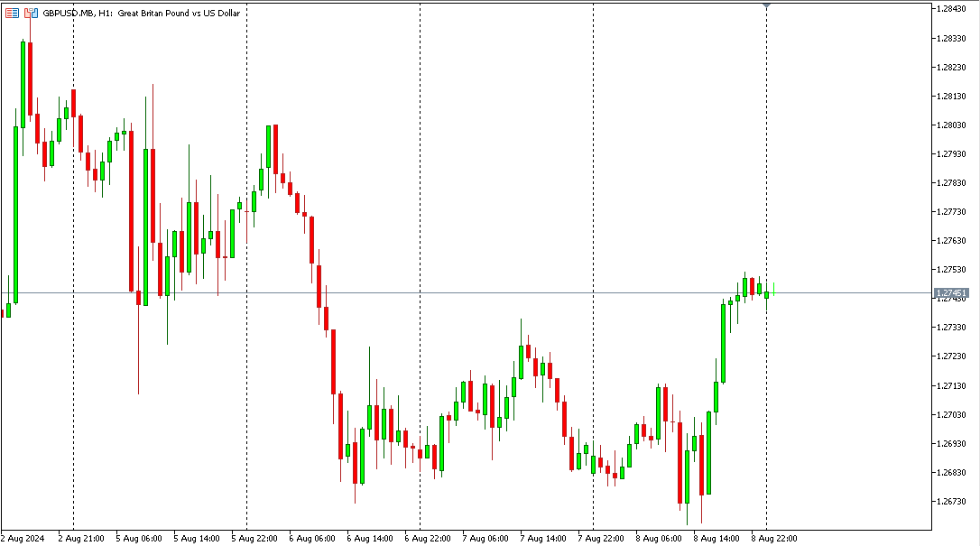Click the 1.26930 price scale label
980x546 pixels.
click(x=951, y=443)
